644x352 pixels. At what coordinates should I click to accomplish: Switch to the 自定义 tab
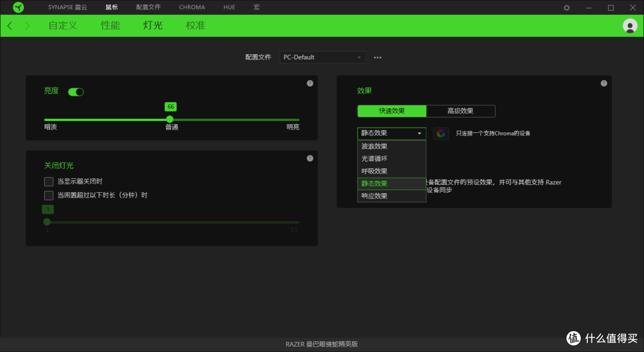63,26
